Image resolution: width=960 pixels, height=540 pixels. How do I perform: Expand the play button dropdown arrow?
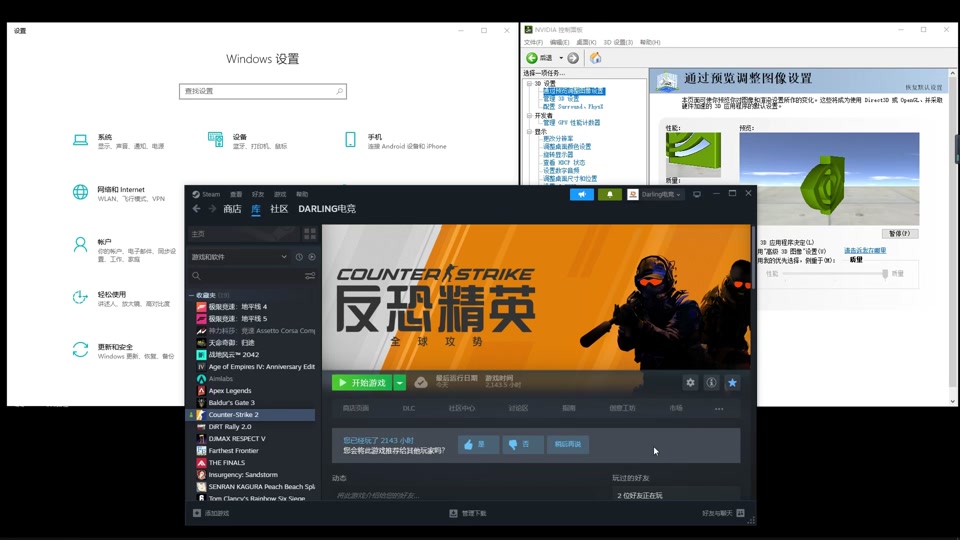[400, 383]
